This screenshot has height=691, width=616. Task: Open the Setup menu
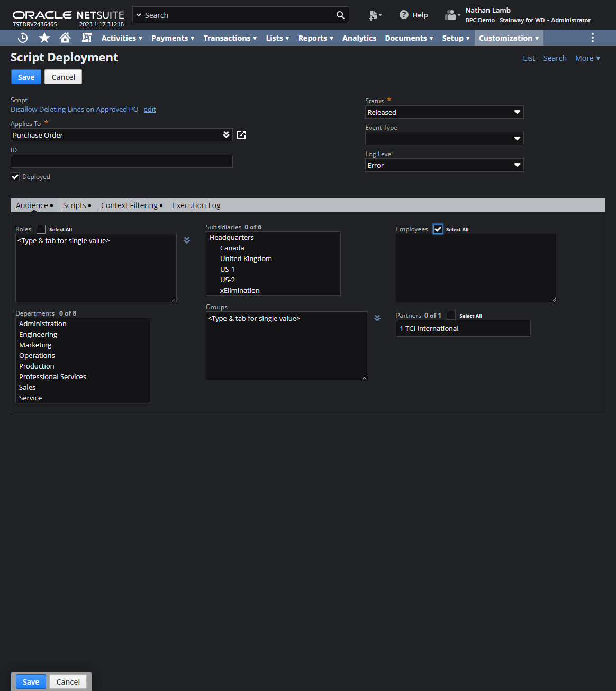(456, 38)
